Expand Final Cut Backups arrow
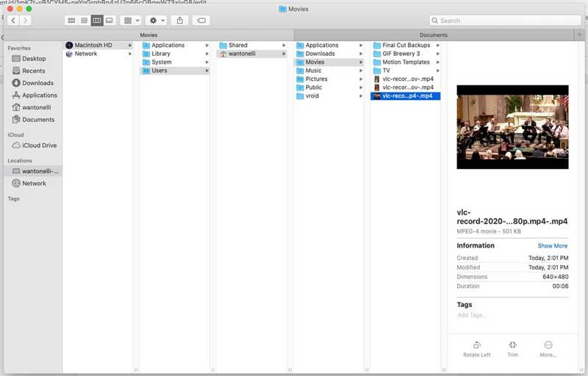Image resolution: width=588 pixels, height=376 pixels. tap(438, 45)
